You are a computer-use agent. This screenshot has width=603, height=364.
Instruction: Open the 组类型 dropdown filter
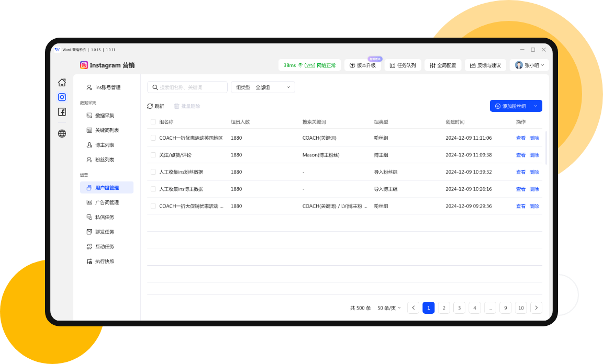point(263,87)
